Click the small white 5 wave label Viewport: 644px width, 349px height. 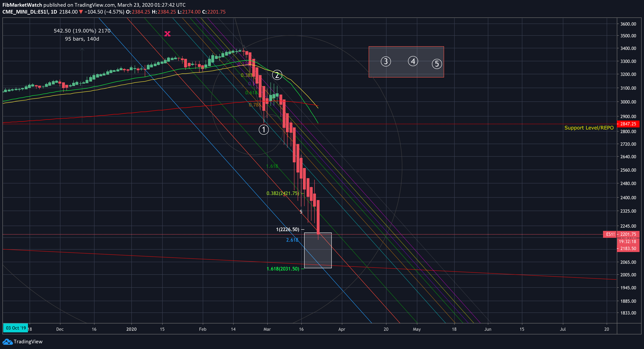pyautogui.click(x=301, y=212)
